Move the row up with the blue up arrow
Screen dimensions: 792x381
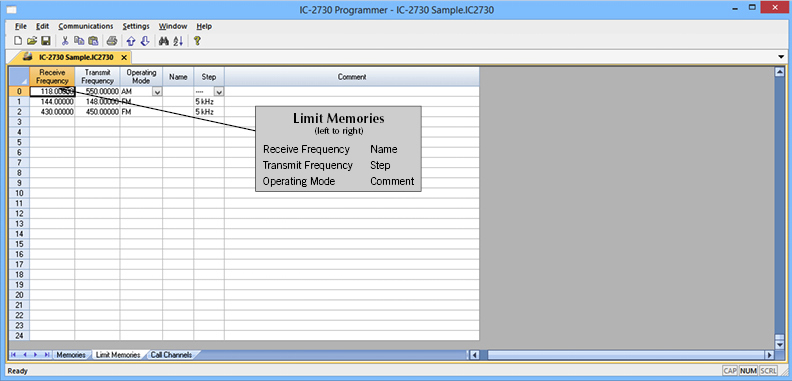click(131, 41)
